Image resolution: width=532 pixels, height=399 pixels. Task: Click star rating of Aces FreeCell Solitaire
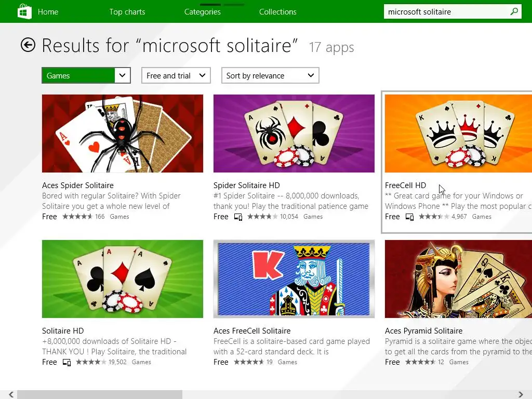[249, 362]
